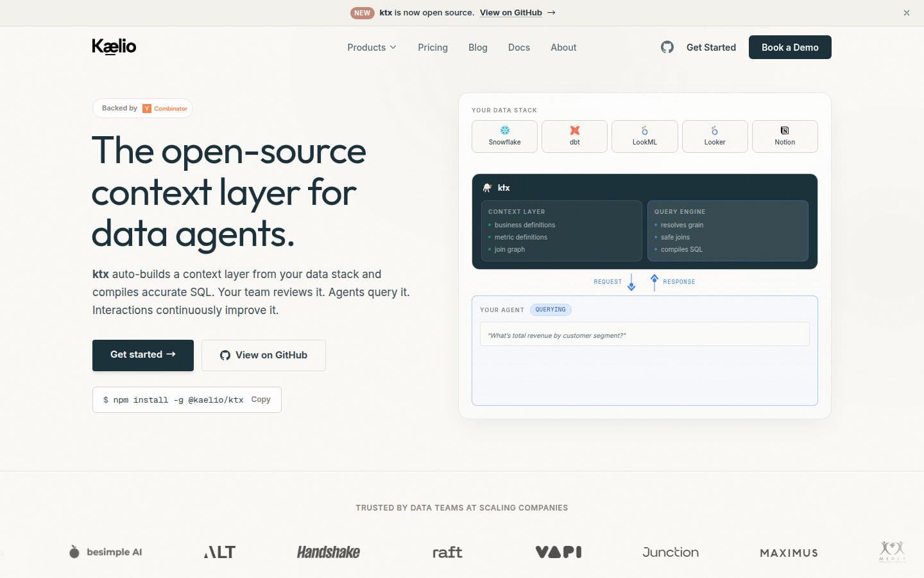Click the 'join graph' bullet text
Screen dimensions: 924x578
point(509,249)
